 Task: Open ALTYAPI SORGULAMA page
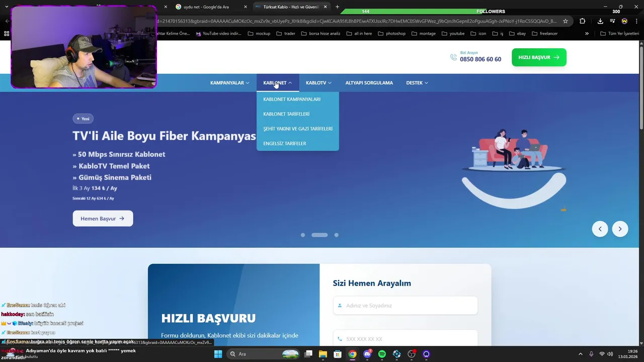point(369,83)
